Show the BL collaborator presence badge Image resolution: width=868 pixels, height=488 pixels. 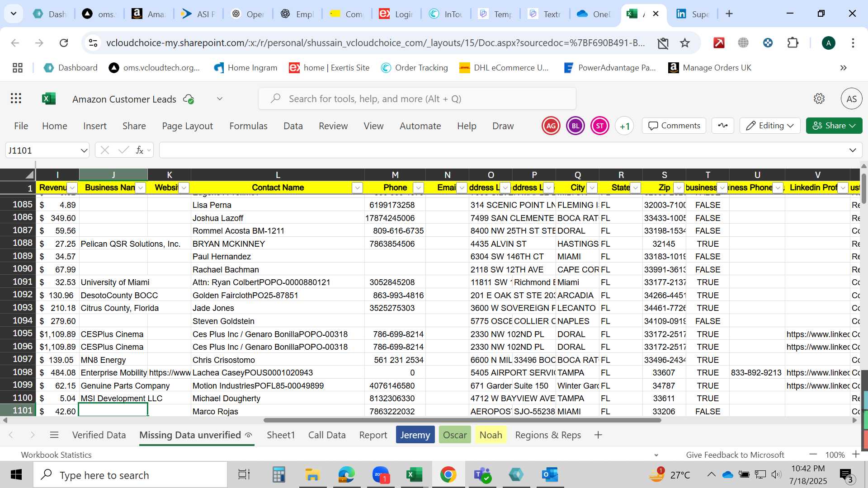[x=575, y=126]
